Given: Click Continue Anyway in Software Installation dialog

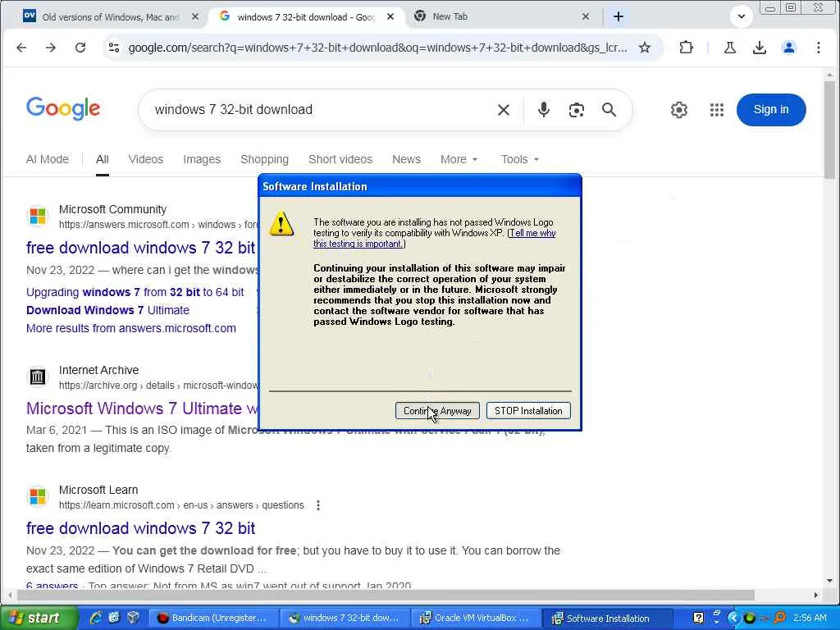Looking at the screenshot, I should pyautogui.click(x=437, y=411).
